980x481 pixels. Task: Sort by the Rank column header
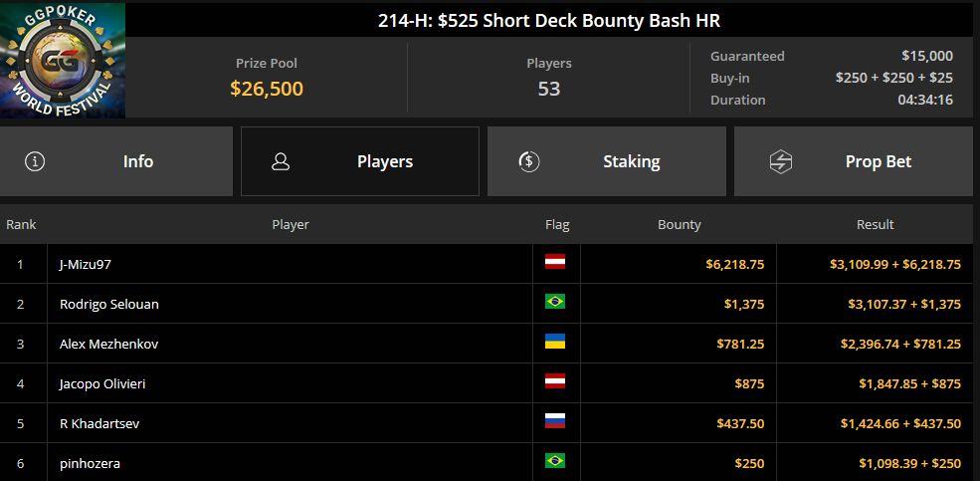point(21,224)
